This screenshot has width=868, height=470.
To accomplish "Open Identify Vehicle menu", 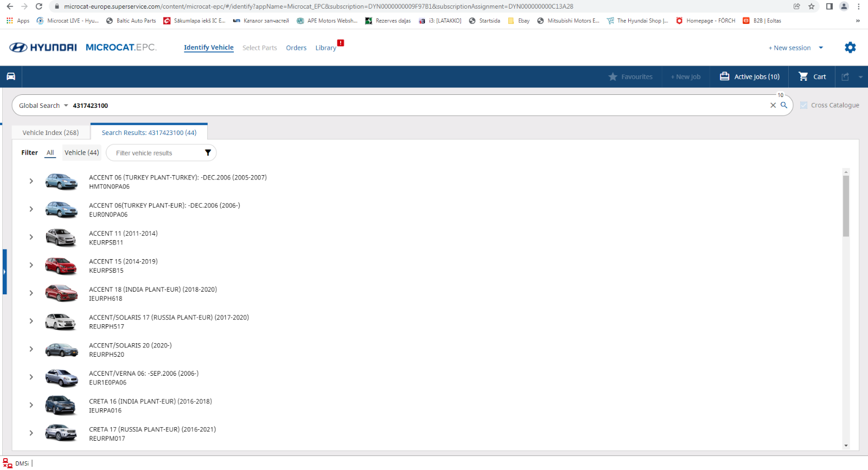I will (x=209, y=48).
